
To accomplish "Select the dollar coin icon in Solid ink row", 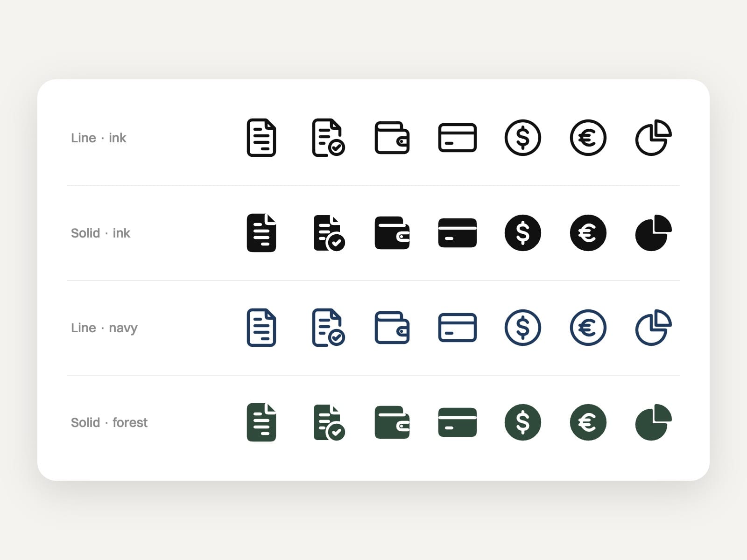I will click(523, 233).
